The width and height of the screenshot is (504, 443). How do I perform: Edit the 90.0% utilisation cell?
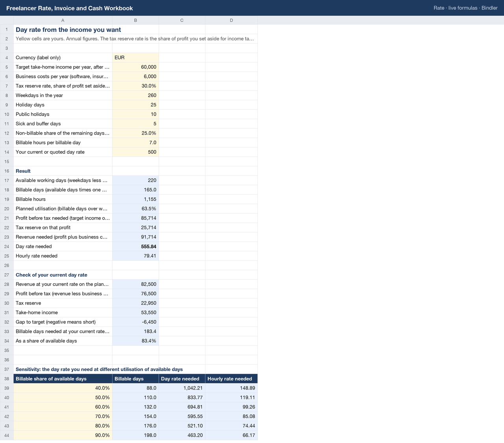[63, 435]
